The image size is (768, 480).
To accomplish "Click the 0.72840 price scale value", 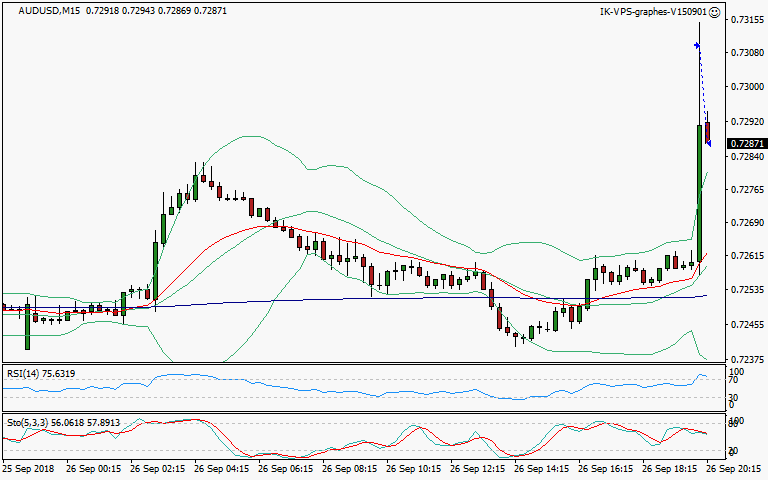I will pyautogui.click(x=747, y=156).
